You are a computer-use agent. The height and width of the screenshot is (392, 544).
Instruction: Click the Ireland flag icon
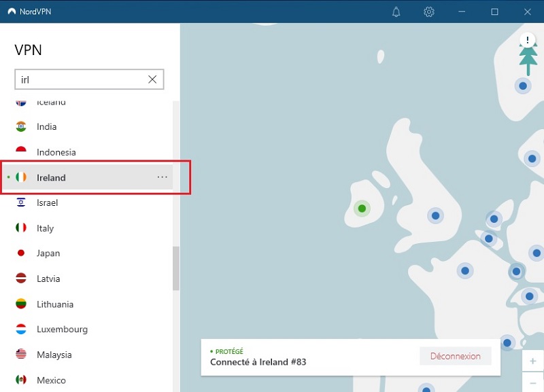(x=21, y=177)
